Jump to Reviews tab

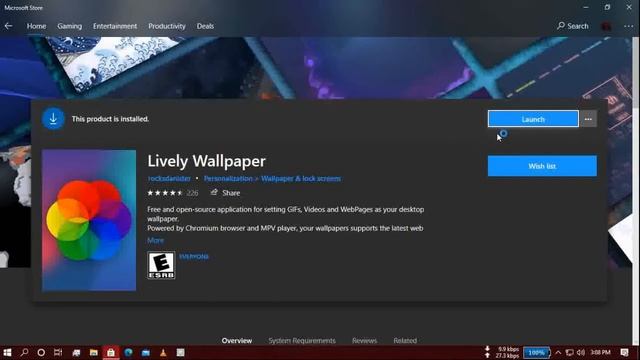[364, 340]
